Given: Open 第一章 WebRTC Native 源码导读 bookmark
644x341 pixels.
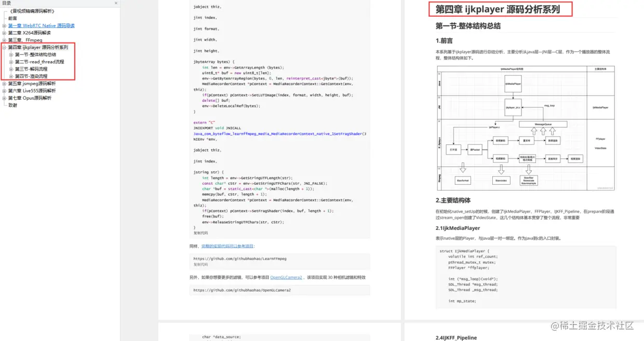Looking at the screenshot, I should pos(42,25).
